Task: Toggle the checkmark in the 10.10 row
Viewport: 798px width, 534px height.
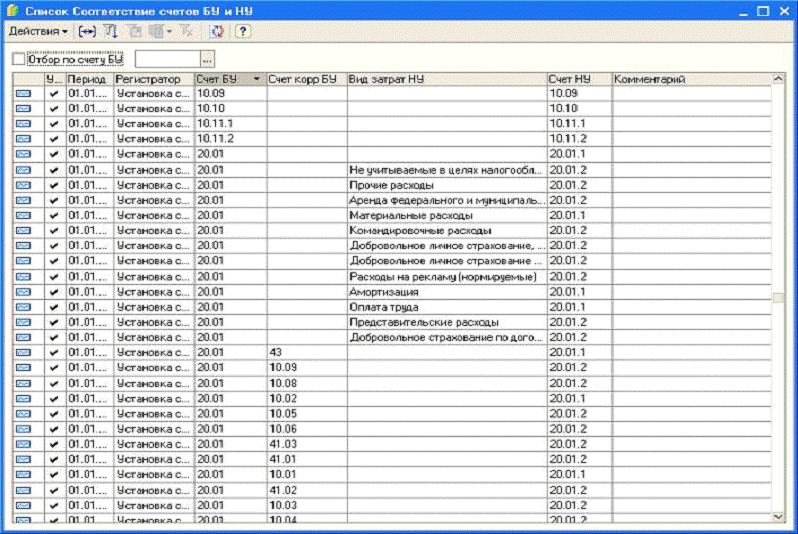Action: [x=54, y=108]
